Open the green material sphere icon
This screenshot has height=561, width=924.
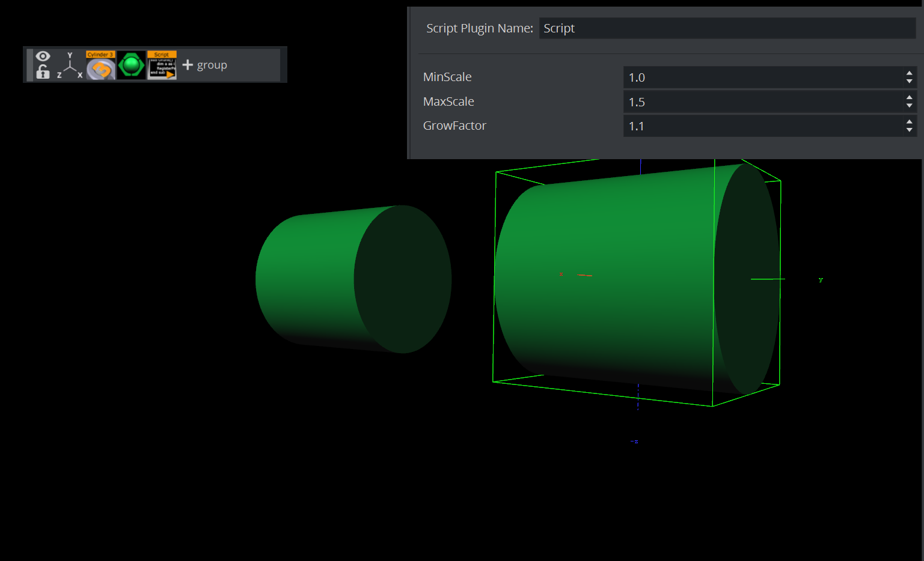coord(131,65)
